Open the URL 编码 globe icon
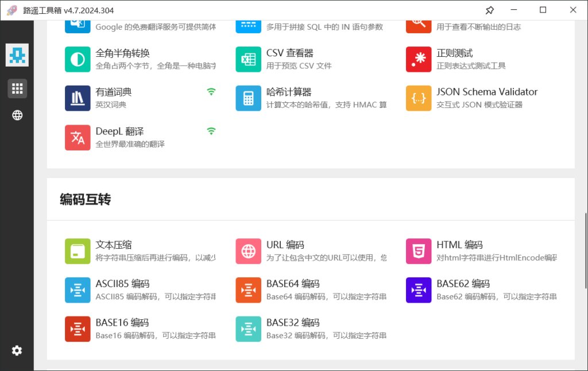 (x=248, y=251)
